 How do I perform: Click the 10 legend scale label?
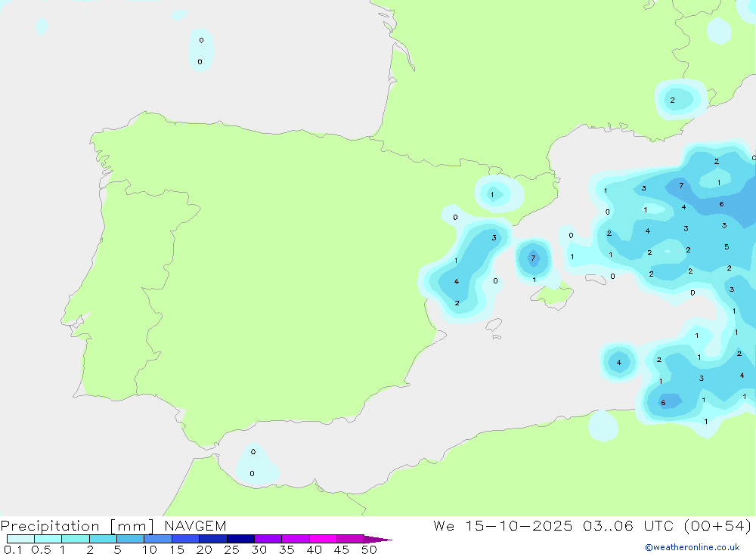[x=150, y=549]
